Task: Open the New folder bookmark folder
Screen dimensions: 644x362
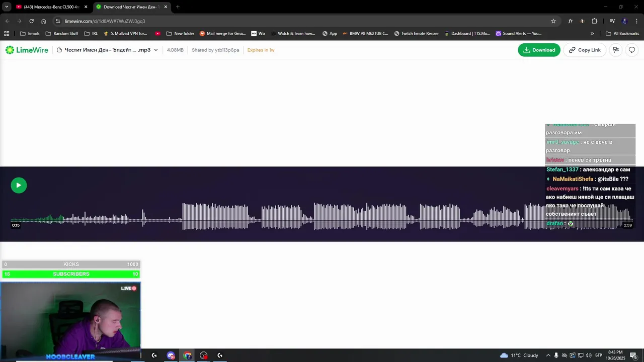Action: (180, 34)
